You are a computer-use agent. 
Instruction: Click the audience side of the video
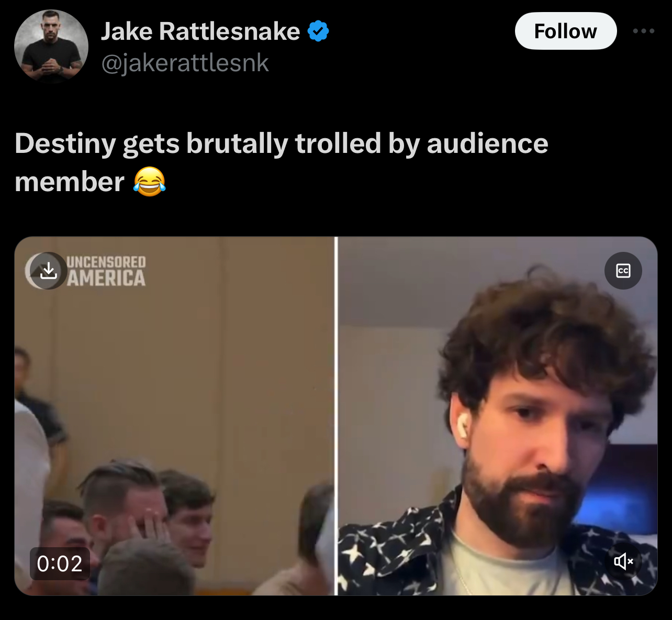174,416
